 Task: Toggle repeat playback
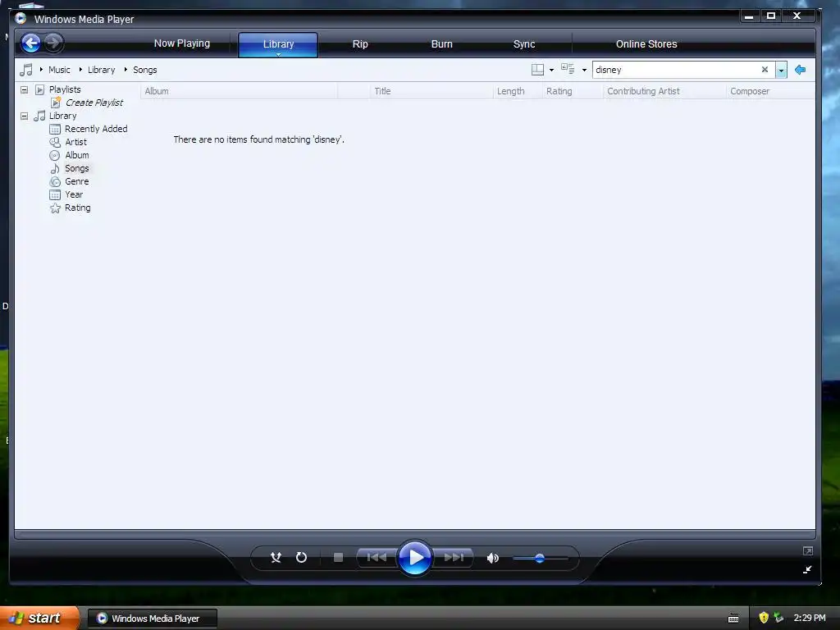pos(302,558)
